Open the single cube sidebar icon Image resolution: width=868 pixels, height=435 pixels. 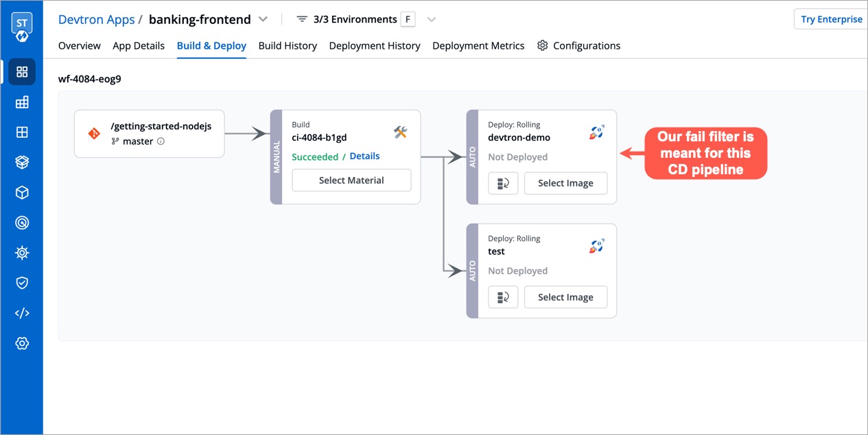22,193
